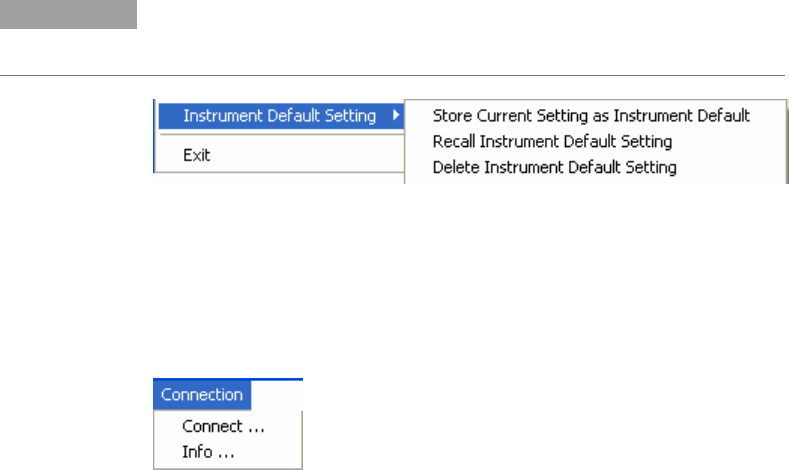This screenshot has width=789, height=470.
Task: Click the word Recall in the submenu
Action: click(454, 141)
